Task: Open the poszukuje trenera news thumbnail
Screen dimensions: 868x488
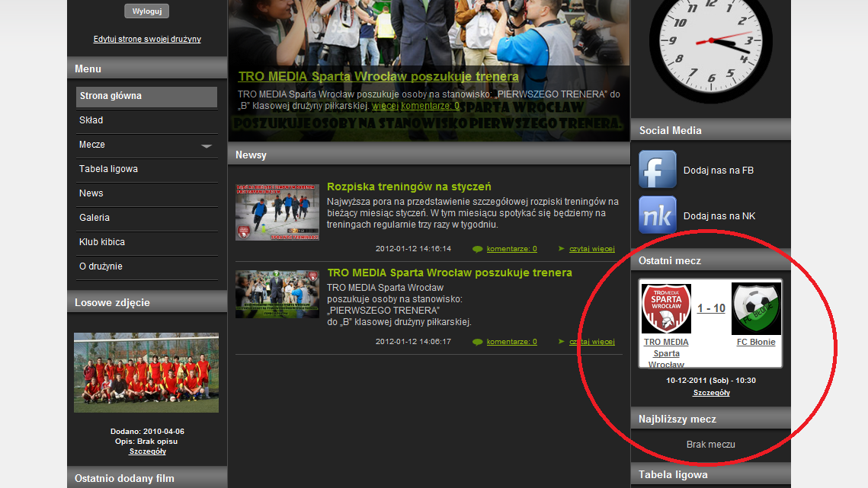Action: [x=277, y=295]
